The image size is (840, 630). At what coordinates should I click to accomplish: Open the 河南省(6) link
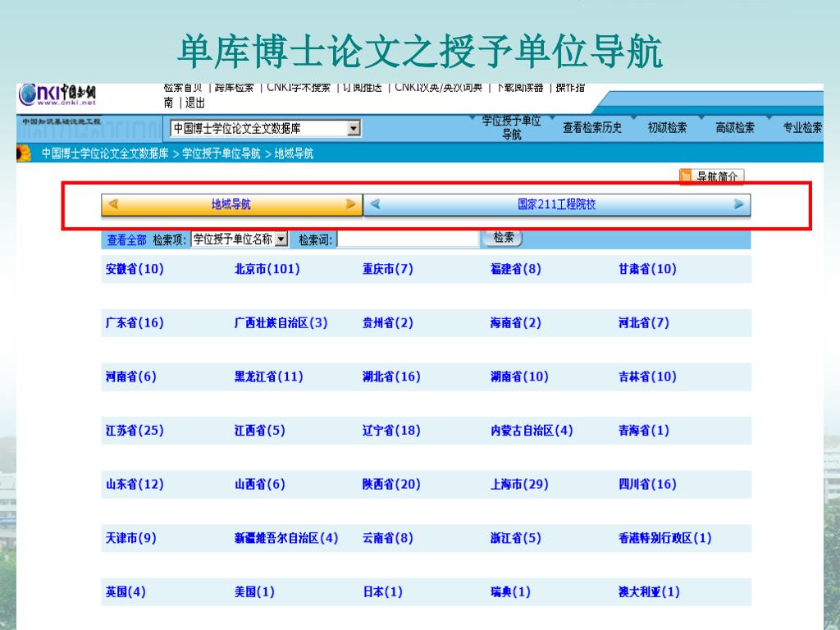130,377
